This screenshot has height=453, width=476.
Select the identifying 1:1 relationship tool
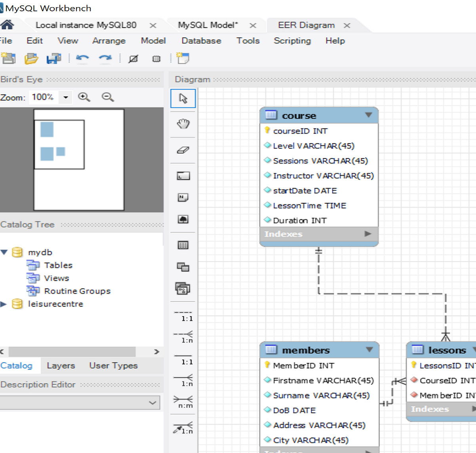(183, 359)
